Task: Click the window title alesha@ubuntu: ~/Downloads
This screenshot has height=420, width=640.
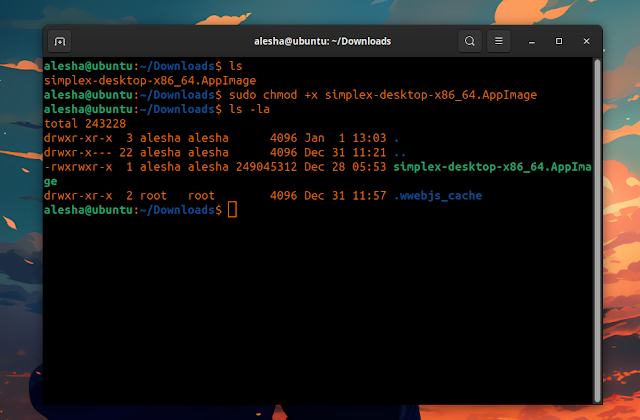Action: tap(322, 41)
